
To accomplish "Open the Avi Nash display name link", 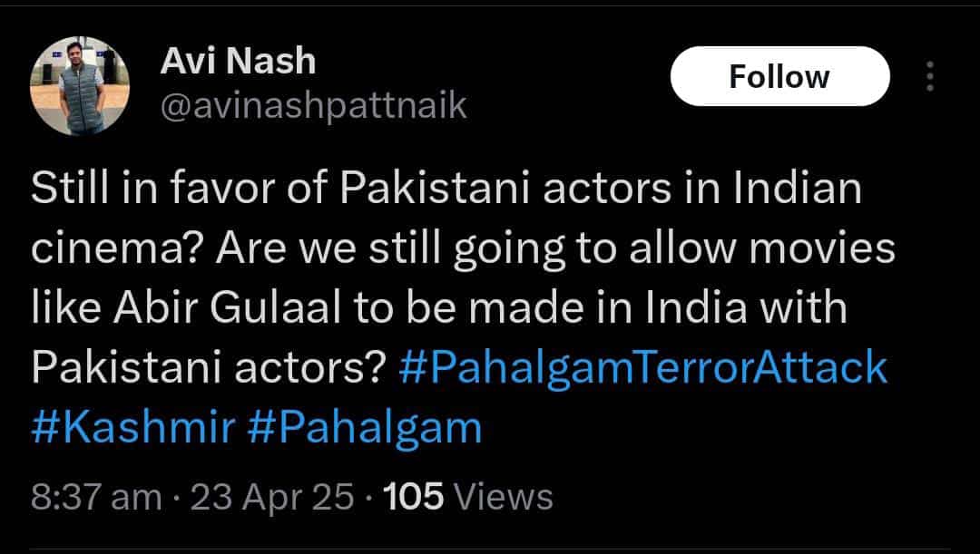I will (x=238, y=62).
